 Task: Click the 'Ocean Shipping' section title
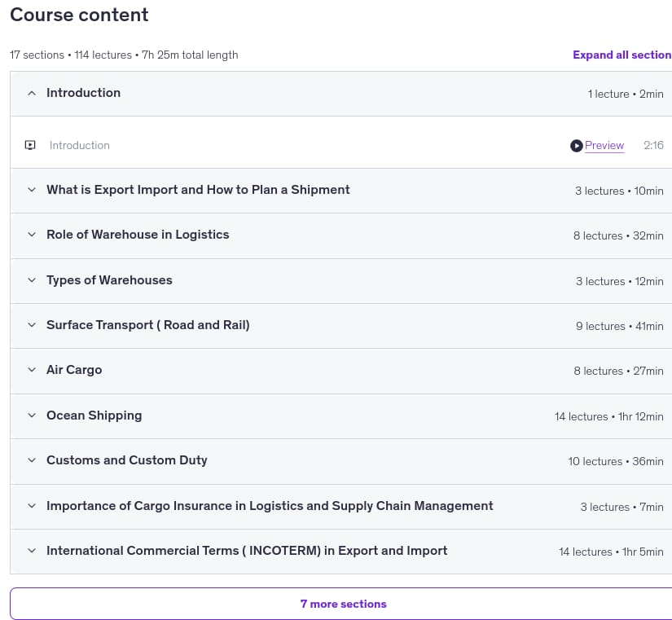(x=94, y=416)
